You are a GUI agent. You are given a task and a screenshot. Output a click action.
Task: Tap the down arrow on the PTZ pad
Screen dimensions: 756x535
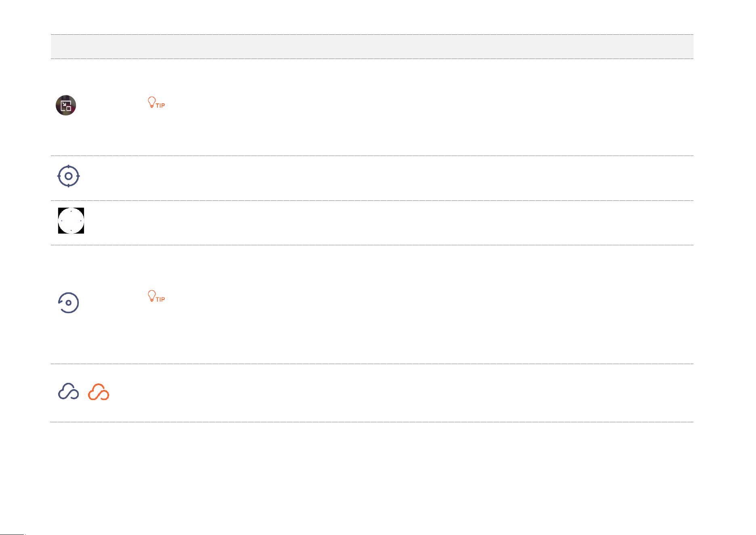[x=71, y=231]
